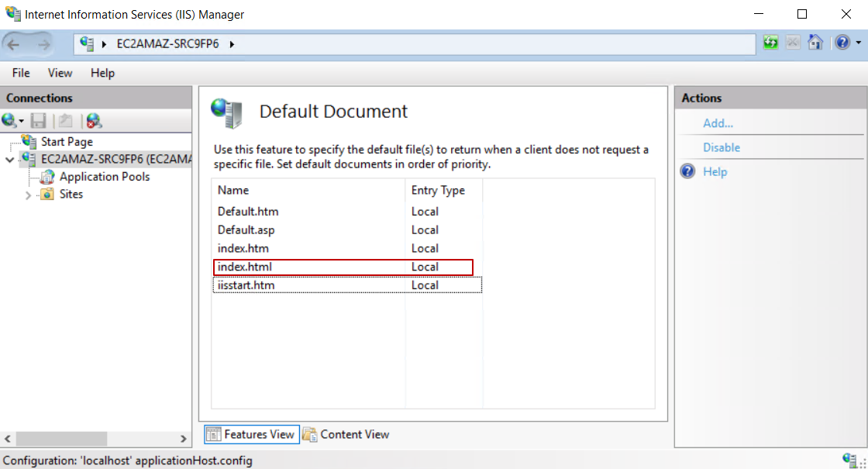Go to Home with the house icon
The image size is (868, 469).
(815, 42)
